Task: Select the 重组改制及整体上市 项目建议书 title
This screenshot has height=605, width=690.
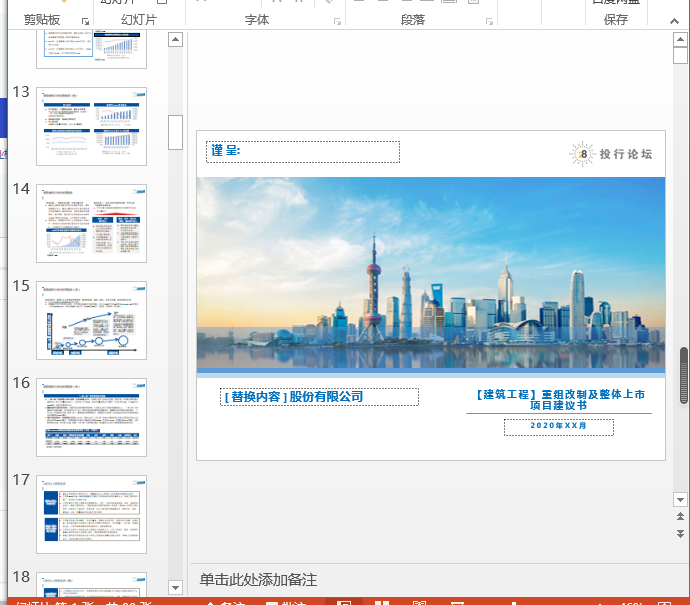Action: pos(559,400)
